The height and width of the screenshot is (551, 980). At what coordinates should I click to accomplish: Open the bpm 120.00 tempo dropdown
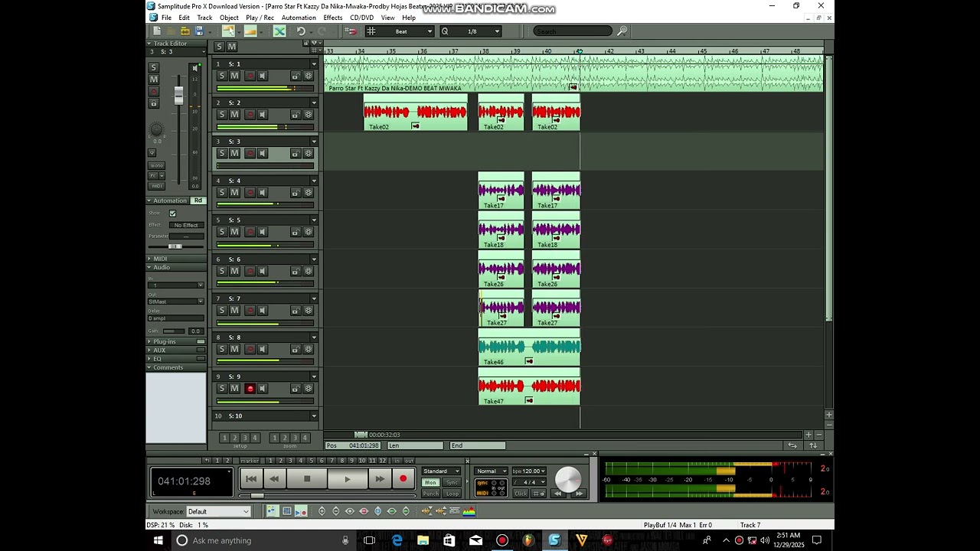[x=528, y=471]
